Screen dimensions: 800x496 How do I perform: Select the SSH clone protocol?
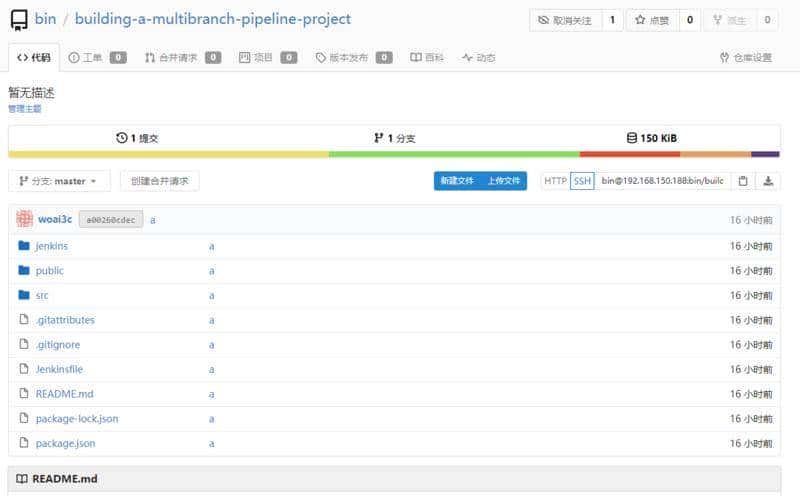click(x=582, y=181)
